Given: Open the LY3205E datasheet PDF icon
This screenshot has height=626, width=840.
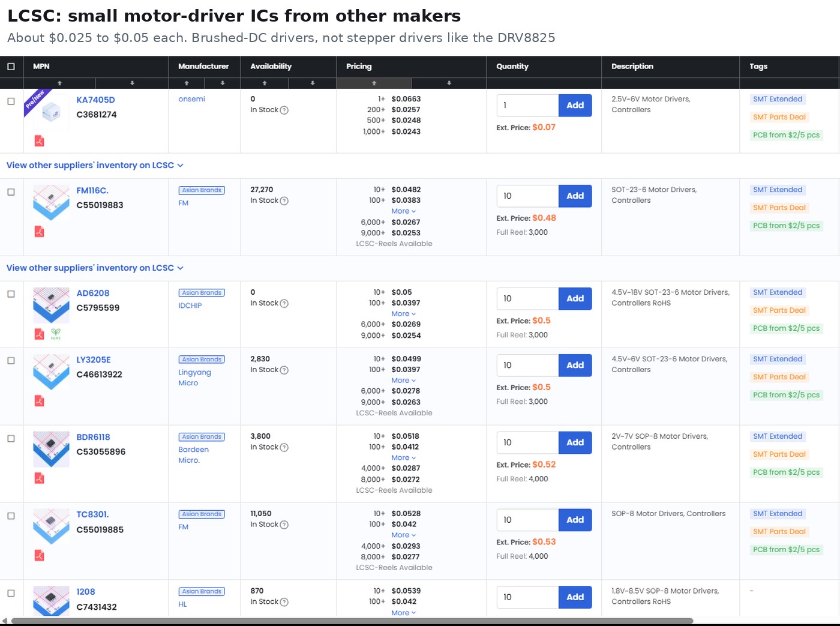Looking at the screenshot, I should (x=39, y=401).
